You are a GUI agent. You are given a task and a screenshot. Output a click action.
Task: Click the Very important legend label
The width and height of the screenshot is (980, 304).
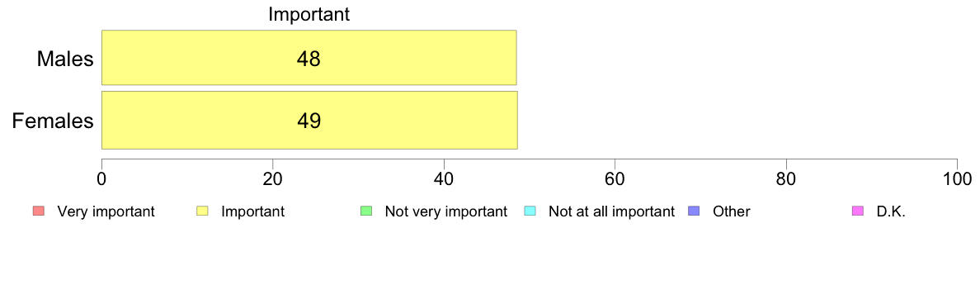coord(106,211)
